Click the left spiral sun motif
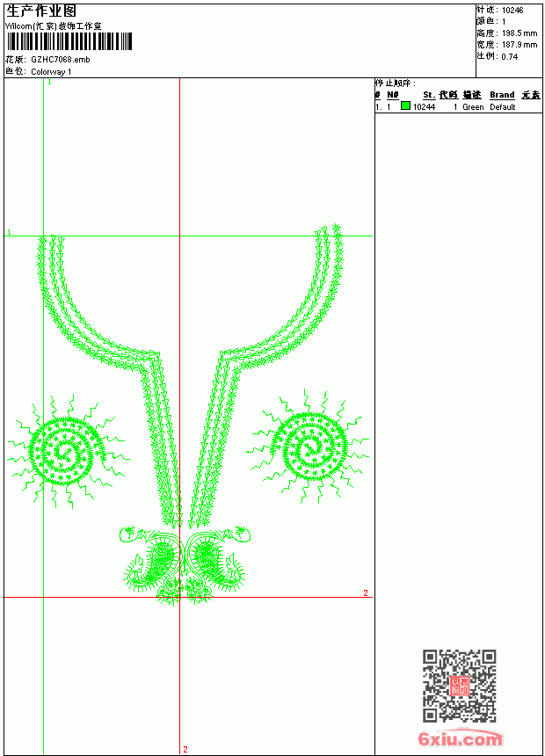 pyautogui.click(x=68, y=451)
